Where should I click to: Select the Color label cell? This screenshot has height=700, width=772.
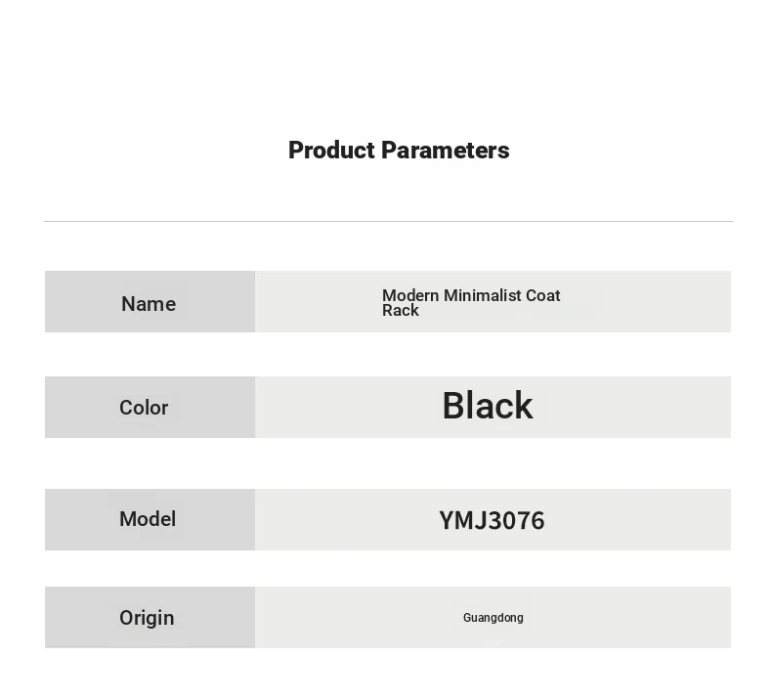pos(150,407)
